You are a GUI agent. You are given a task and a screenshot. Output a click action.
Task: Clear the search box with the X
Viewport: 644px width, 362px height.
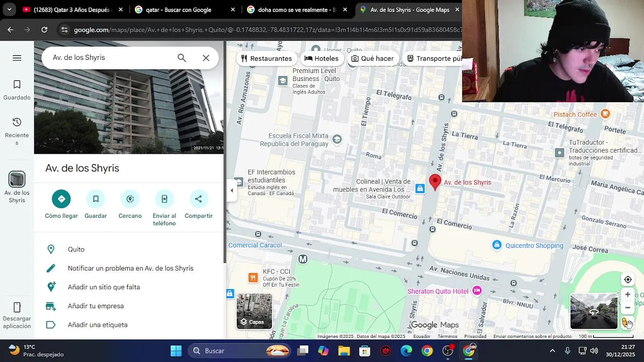coord(206,58)
